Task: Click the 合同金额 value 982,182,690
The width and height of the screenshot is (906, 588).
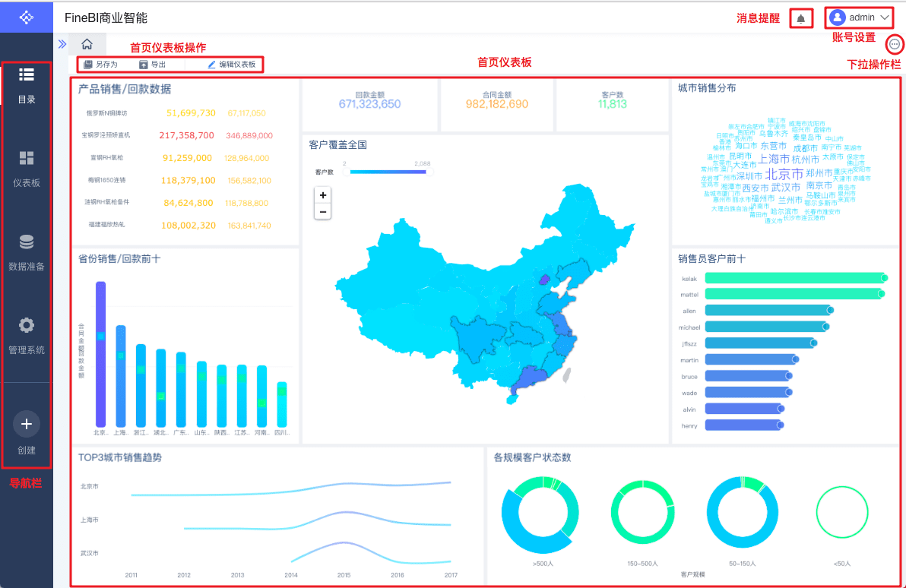Action: tap(497, 104)
